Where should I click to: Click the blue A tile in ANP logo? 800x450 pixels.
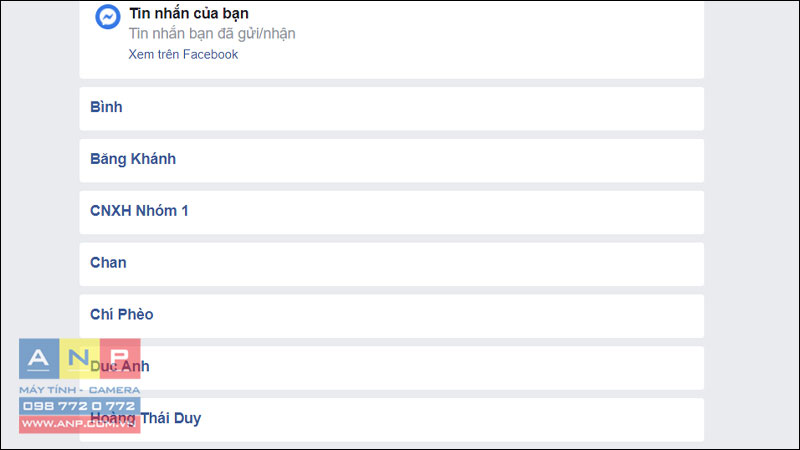39,359
